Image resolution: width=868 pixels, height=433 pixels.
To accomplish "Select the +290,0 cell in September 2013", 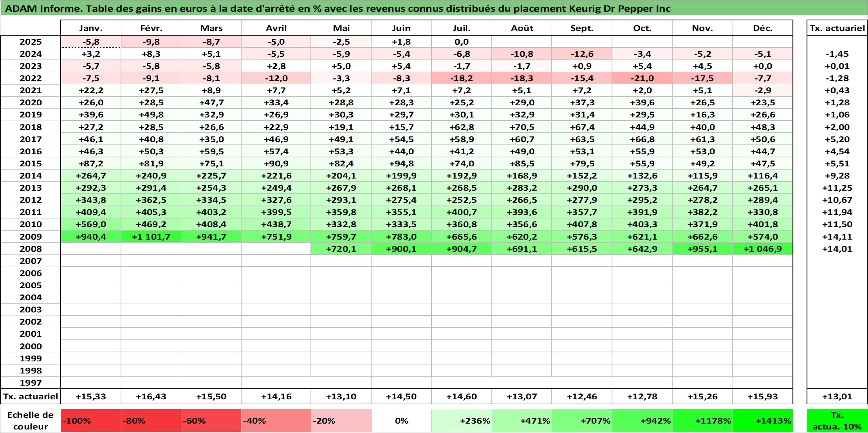I will (x=582, y=188).
